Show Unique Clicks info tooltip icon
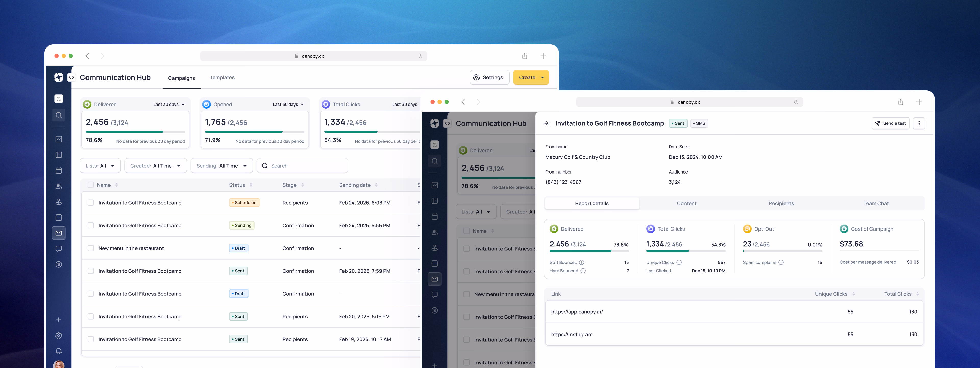 [679, 262]
